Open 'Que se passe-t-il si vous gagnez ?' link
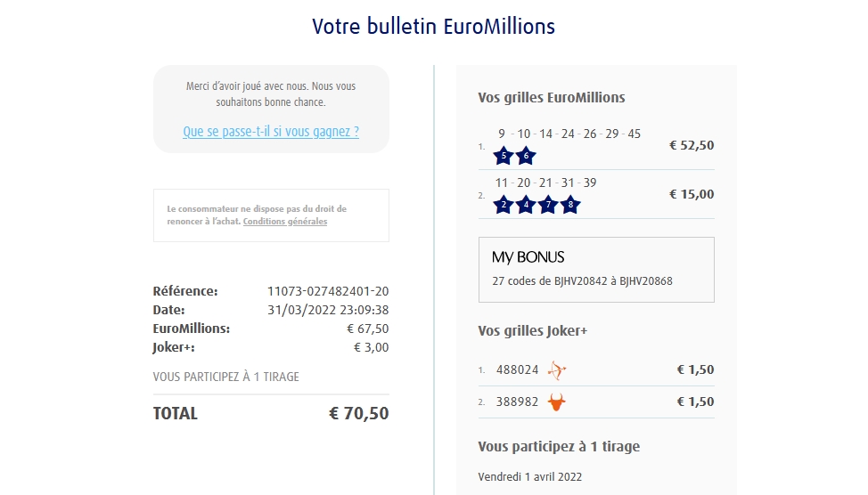This screenshot has width=868, height=495. tap(271, 132)
